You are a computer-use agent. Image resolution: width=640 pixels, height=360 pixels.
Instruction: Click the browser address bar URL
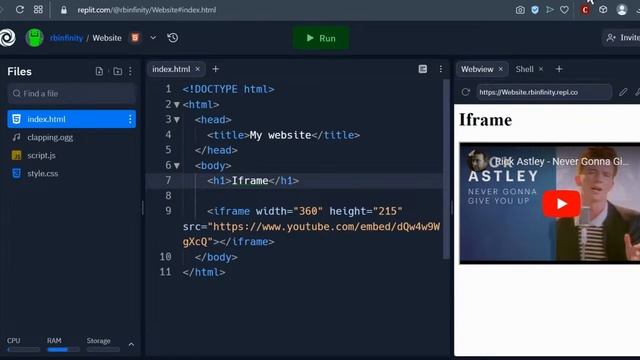(147, 10)
